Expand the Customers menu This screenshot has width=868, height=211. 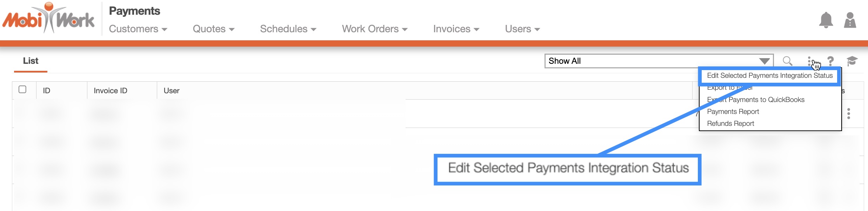point(138,29)
